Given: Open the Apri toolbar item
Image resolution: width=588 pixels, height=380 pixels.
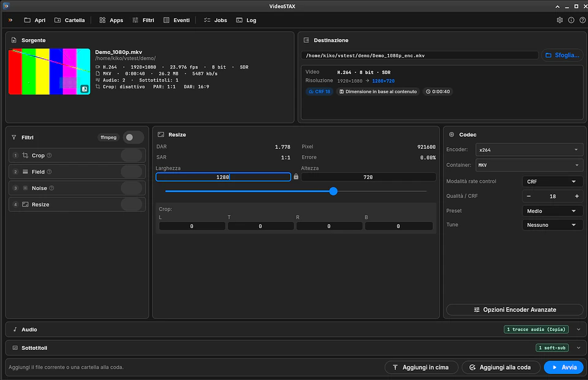Looking at the screenshot, I should [x=35, y=20].
